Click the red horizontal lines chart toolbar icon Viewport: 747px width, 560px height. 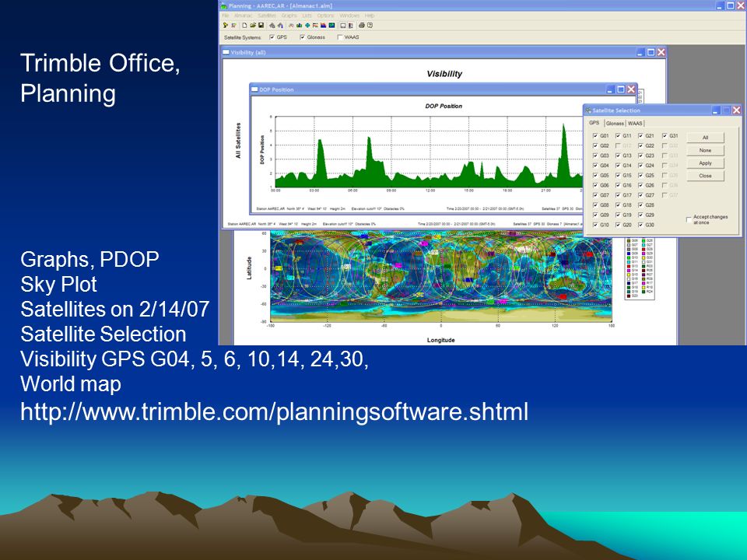[315, 25]
